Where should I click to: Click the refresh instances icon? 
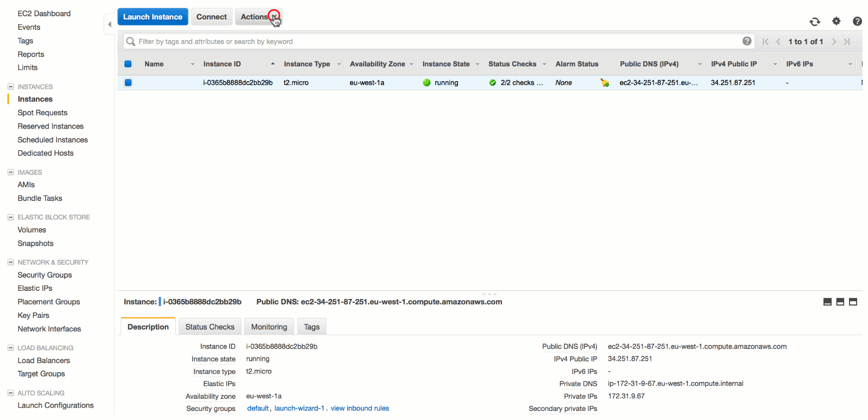814,22
